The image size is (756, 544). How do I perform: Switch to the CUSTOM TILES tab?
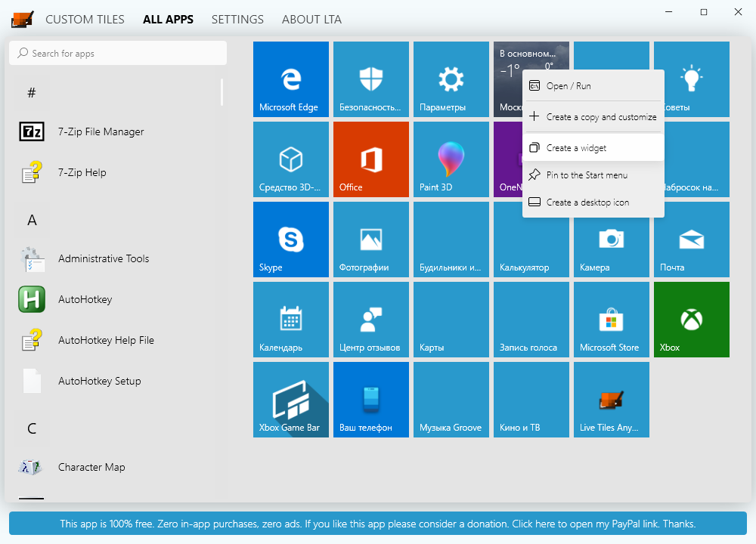(x=85, y=20)
